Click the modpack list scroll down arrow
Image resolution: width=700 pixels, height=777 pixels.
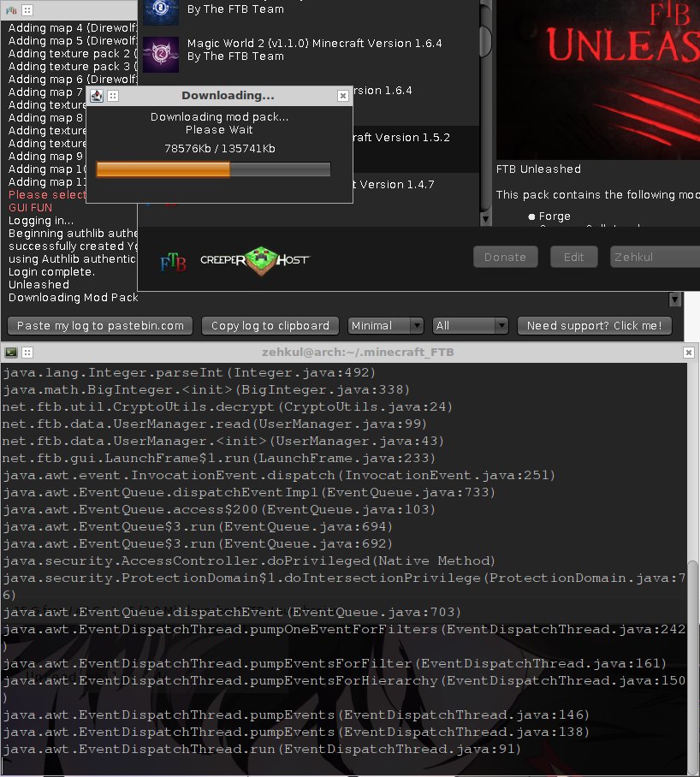[x=485, y=219]
